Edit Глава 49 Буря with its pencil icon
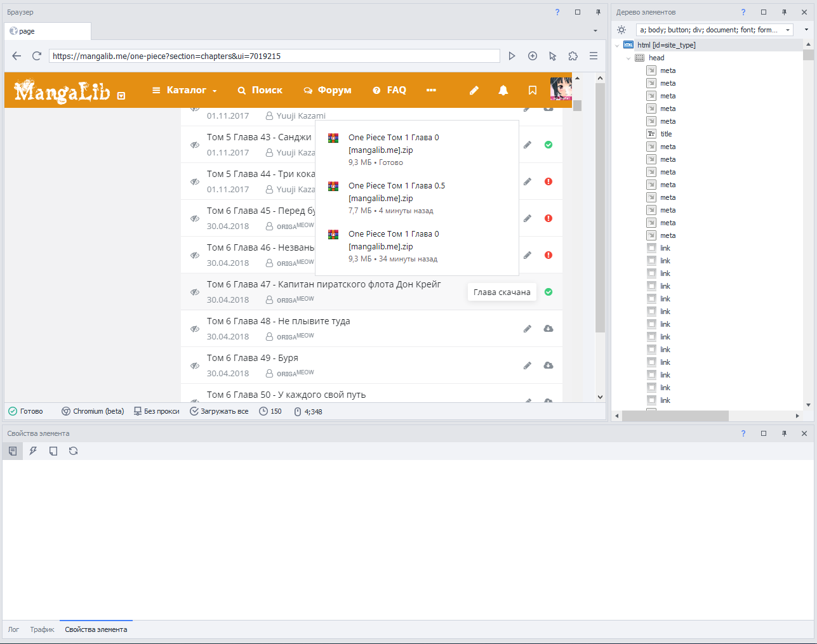The height and width of the screenshot is (644, 817). coord(528,365)
